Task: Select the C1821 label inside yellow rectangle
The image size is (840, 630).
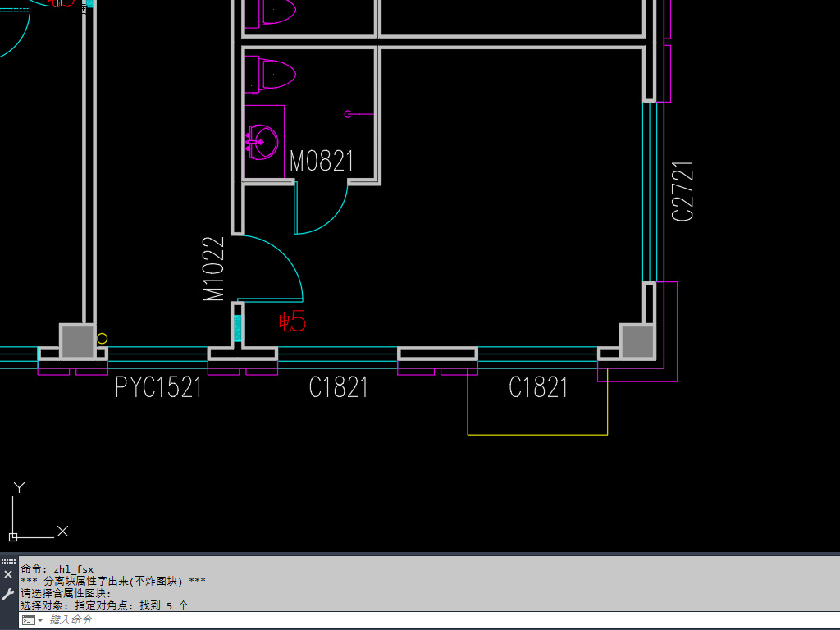Action: 538,387
